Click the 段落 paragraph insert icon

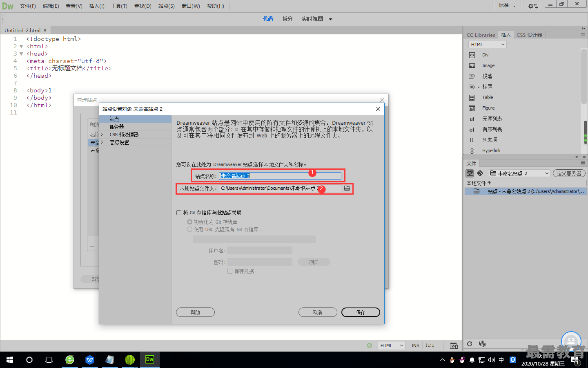pos(472,76)
